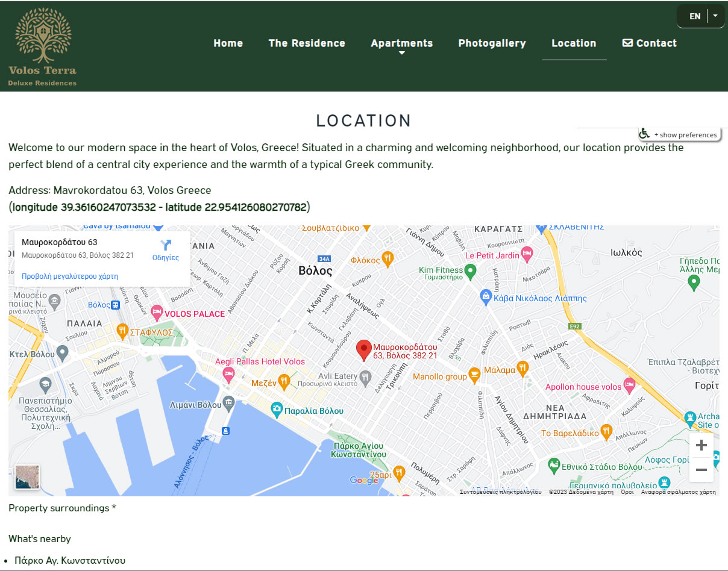Click the Avli Eatery marker

click(x=365, y=378)
